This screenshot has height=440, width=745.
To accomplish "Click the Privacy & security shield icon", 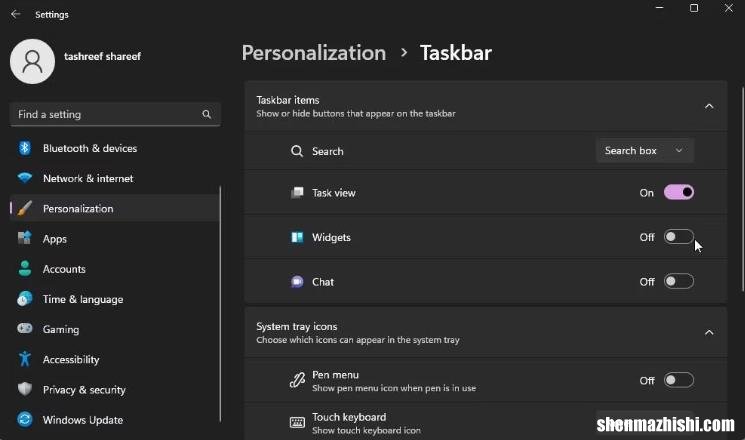I will (x=25, y=389).
